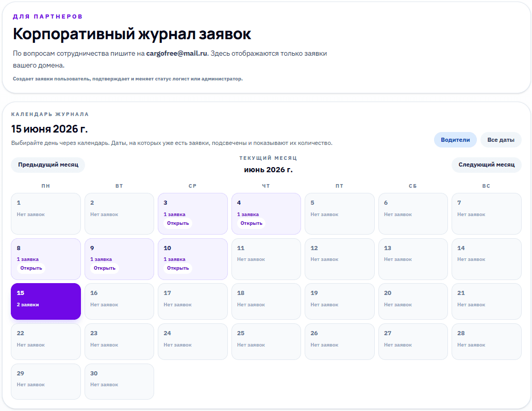Image resolution: width=532 pixels, height=411 pixels.
Task: Click the ЧТ weekday header
Action: (x=266, y=186)
